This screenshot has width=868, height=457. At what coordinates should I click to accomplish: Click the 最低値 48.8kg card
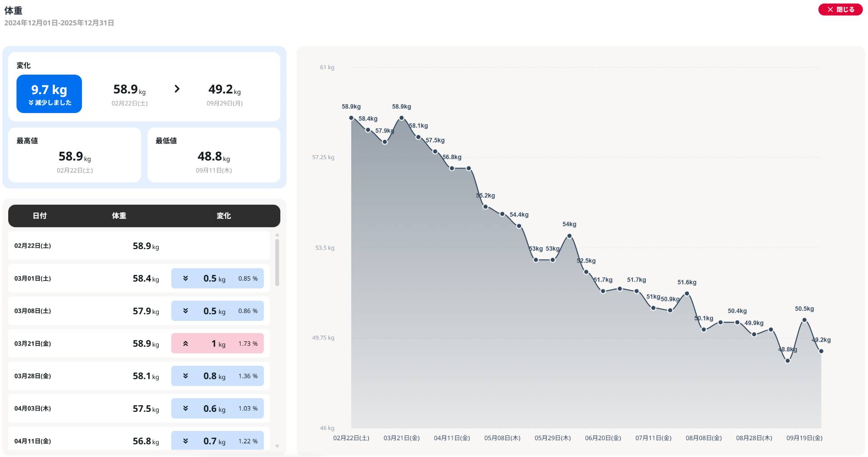point(214,155)
